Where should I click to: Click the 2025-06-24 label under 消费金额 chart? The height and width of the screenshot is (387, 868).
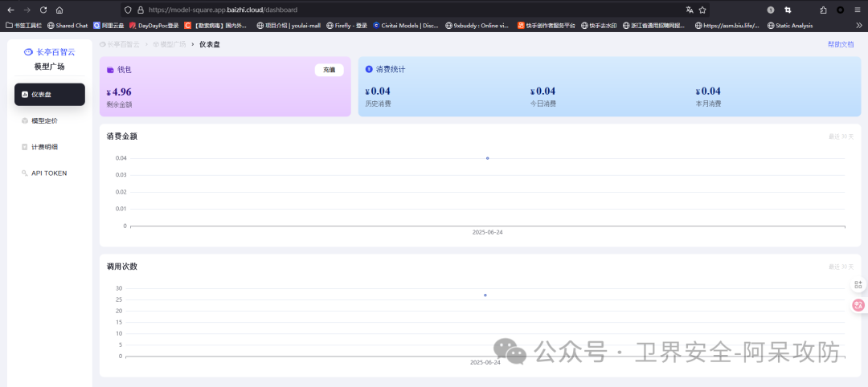(x=488, y=232)
